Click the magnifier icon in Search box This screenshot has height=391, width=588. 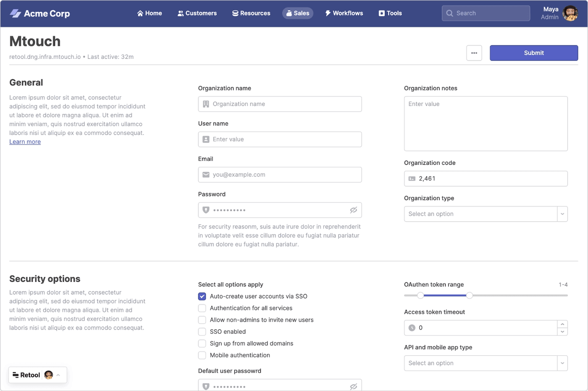449,13
